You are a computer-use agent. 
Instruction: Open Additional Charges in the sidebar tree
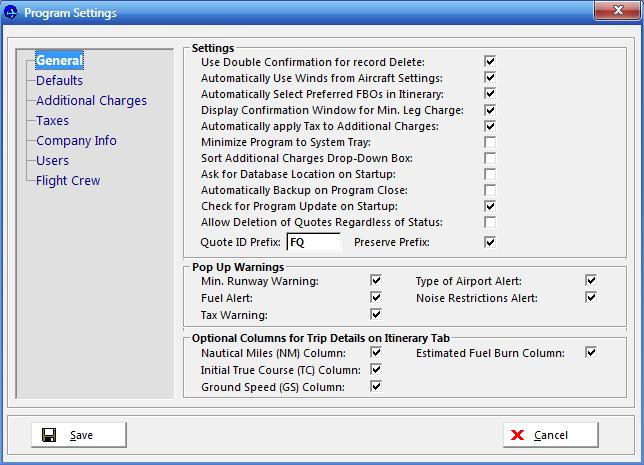tap(91, 101)
